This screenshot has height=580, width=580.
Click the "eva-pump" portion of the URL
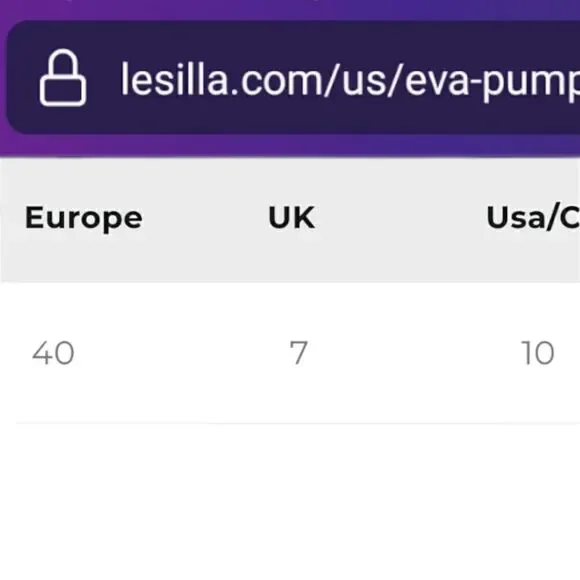click(492, 81)
